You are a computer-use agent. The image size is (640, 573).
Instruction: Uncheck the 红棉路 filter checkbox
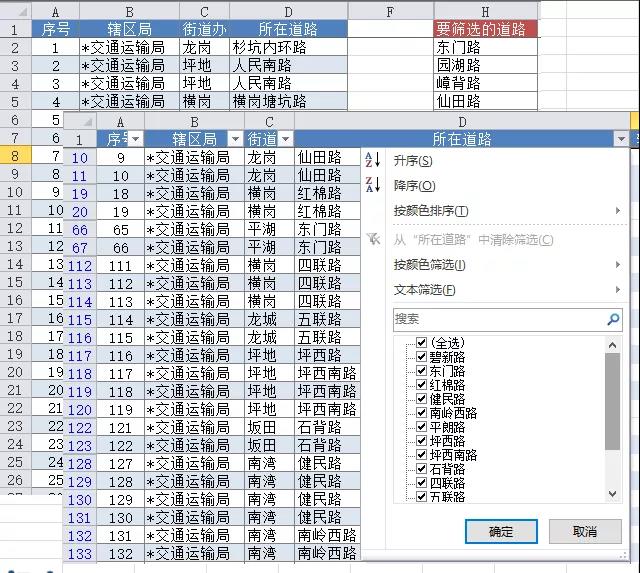pyautogui.click(x=422, y=384)
